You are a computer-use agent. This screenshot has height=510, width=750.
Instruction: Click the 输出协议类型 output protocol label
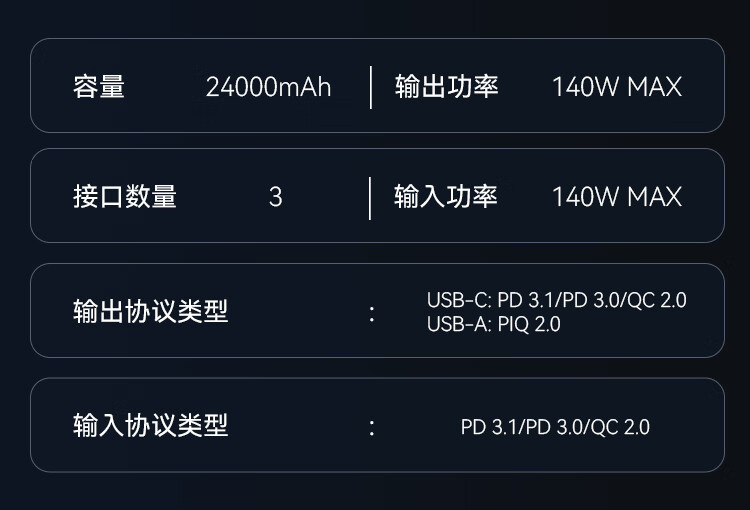(151, 311)
